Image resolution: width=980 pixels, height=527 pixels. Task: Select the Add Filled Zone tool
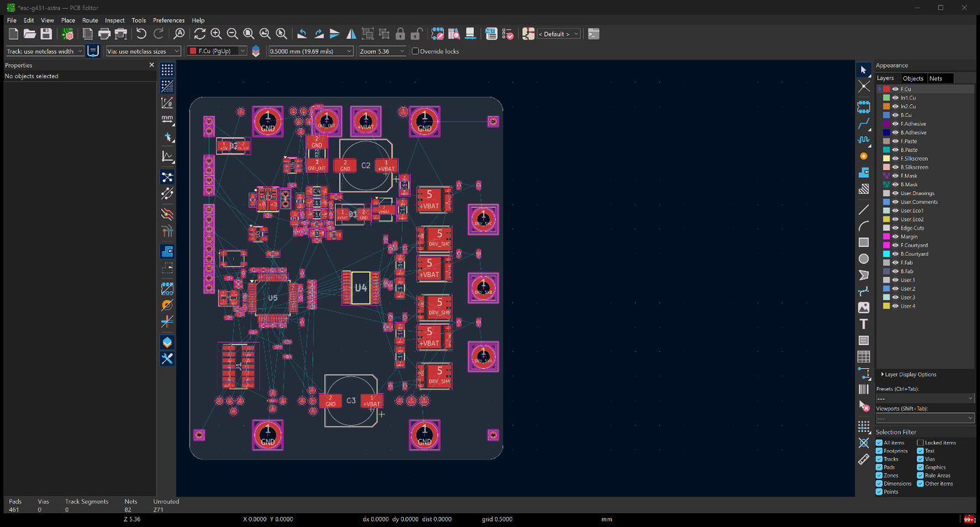[864, 172]
